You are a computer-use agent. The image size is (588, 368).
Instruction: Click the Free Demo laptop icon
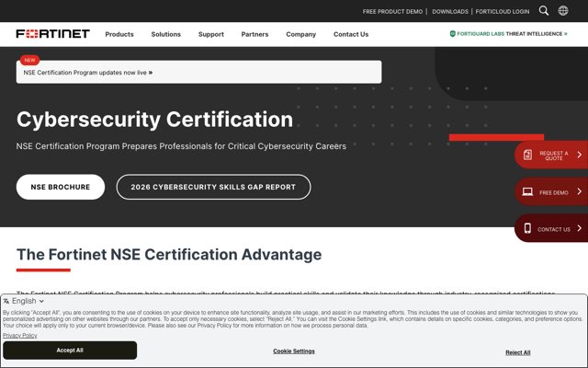pyautogui.click(x=527, y=192)
